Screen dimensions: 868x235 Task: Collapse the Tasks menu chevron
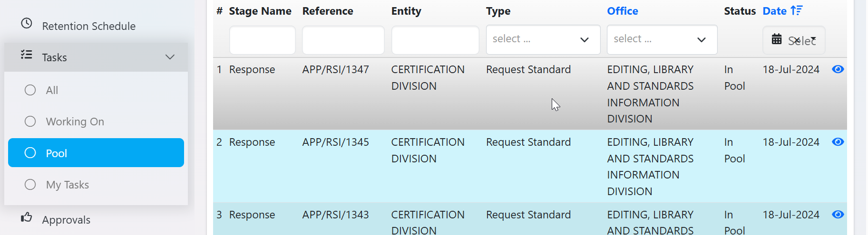point(170,57)
